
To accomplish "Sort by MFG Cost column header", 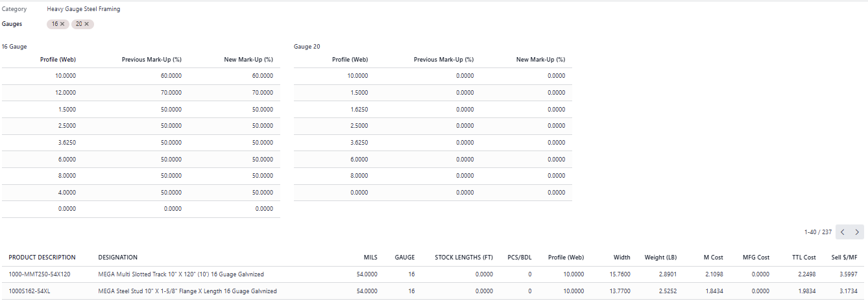I will tap(756, 258).
